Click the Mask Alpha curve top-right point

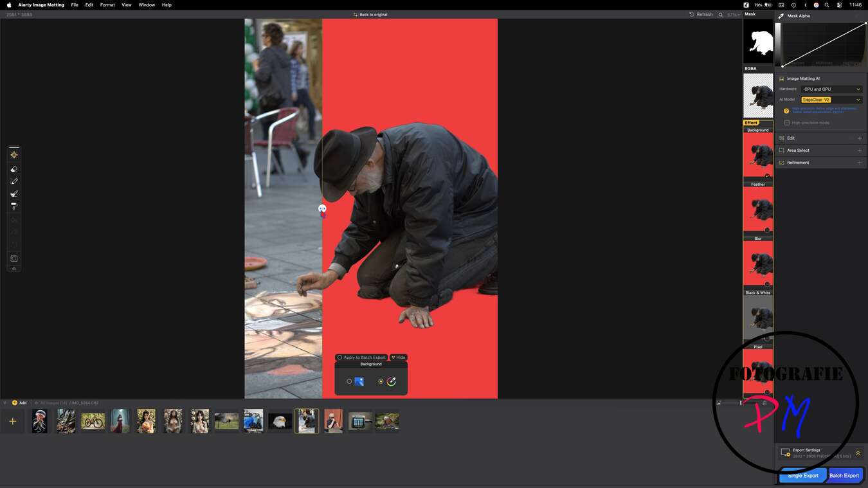pos(865,23)
